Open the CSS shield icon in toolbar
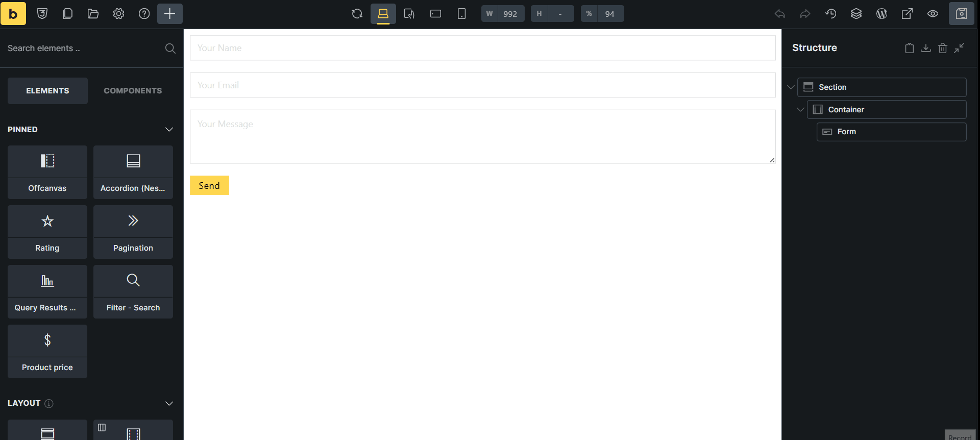The height and width of the screenshot is (440, 980). pyautogui.click(x=42, y=14)
